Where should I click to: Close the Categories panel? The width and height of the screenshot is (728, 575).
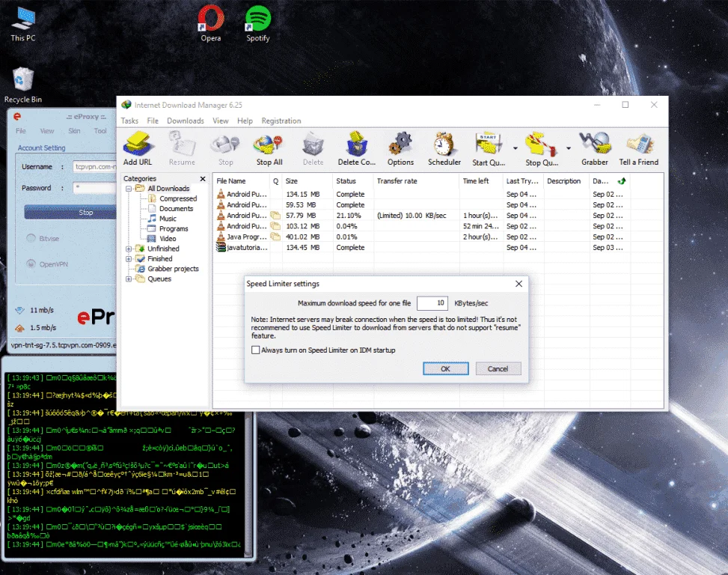203,179
